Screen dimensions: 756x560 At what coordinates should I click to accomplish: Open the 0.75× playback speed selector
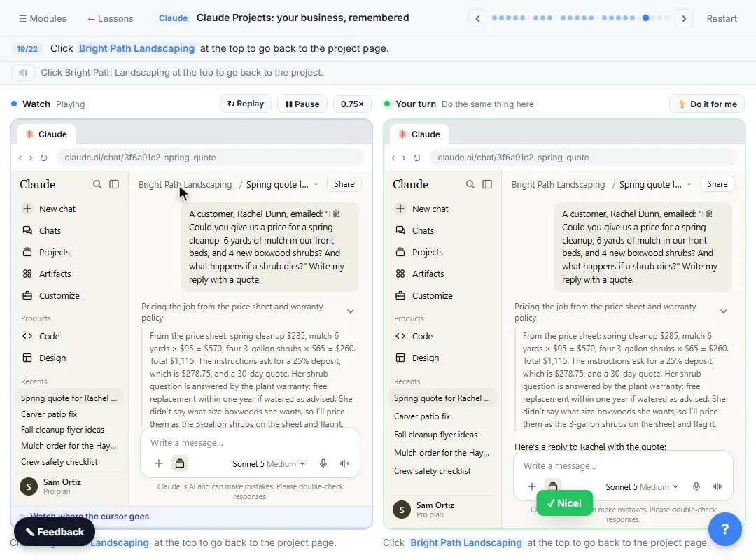click(x=352, y=104)
